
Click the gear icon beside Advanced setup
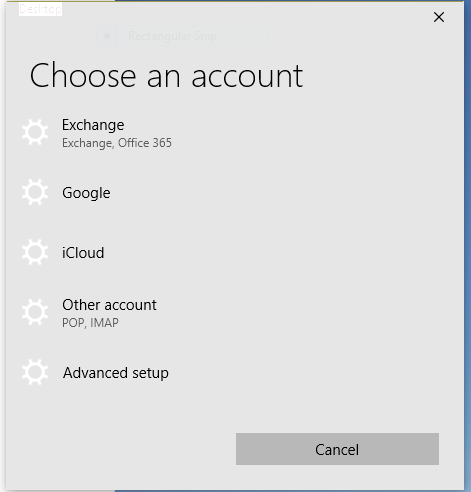[x=35, y=372]
